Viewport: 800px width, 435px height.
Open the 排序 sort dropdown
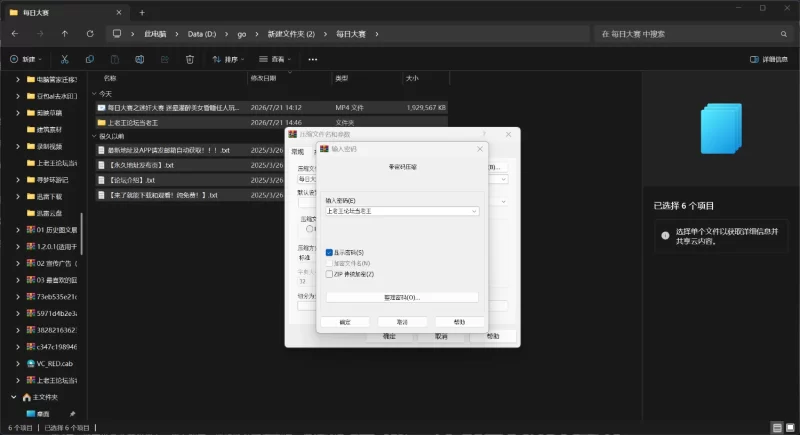228,59
